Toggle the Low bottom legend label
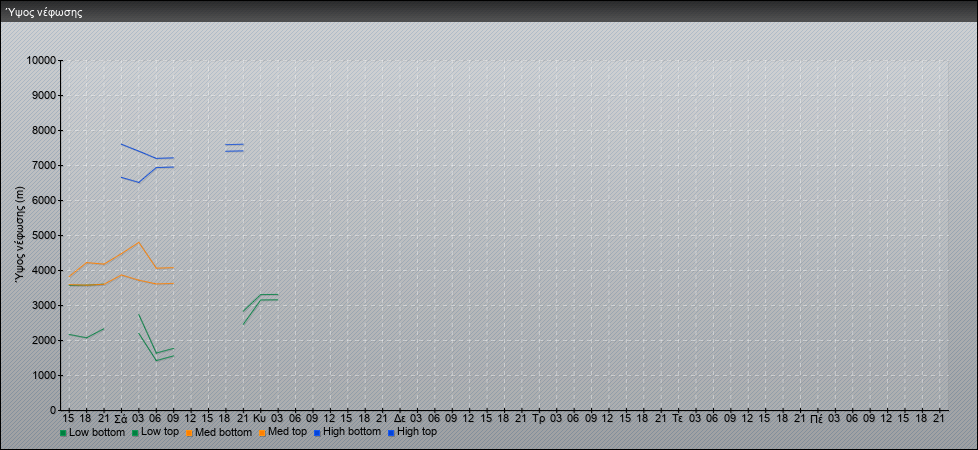978x450 pixels. [x=97, y=432]
